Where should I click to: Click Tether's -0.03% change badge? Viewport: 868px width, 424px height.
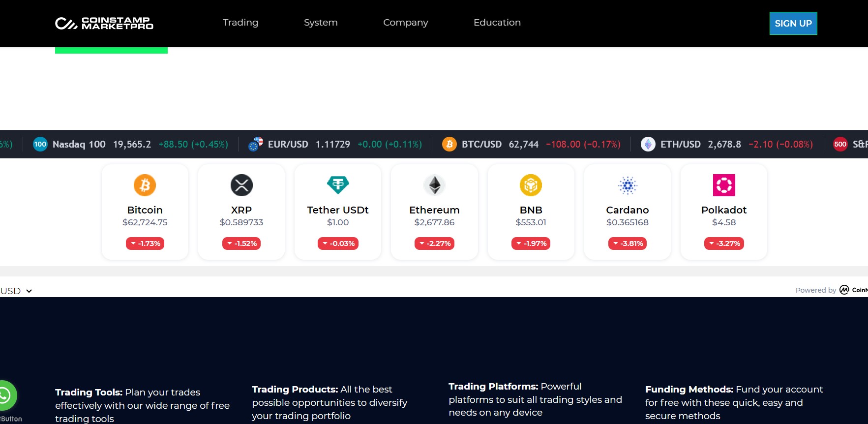point(338,243)
